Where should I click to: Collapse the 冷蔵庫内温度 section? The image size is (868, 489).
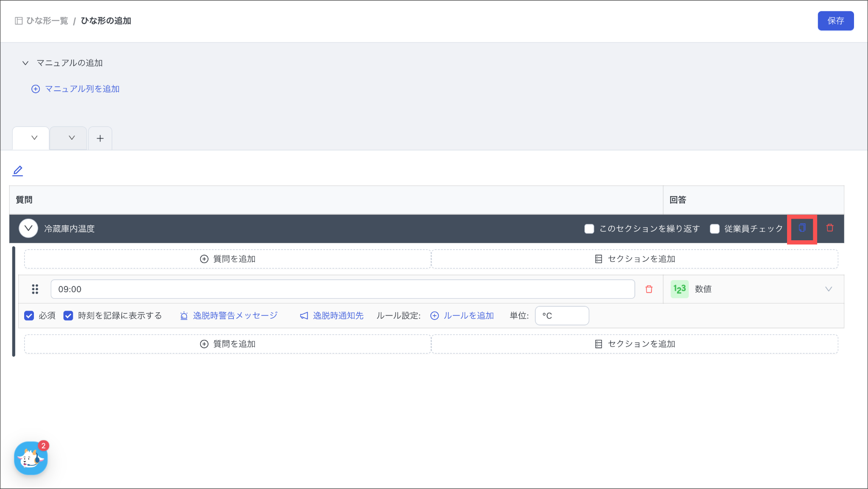click(x=28, y=228)
